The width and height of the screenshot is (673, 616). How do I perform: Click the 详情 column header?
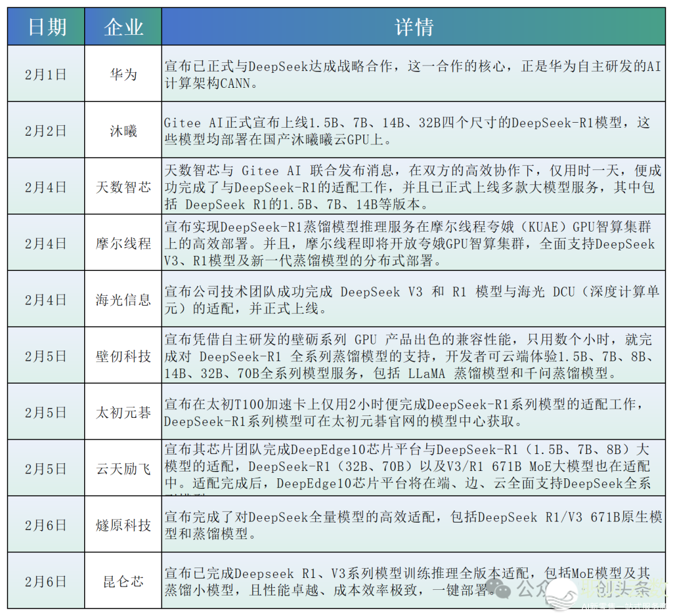(414, 27)
